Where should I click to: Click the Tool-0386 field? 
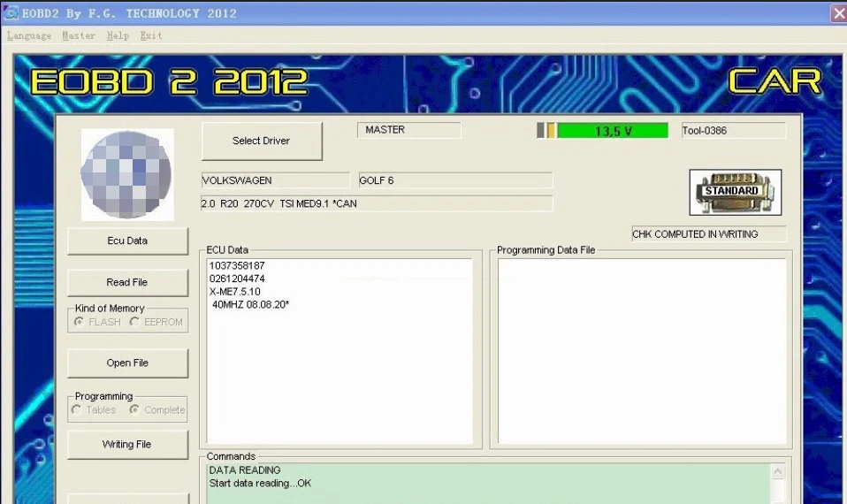click(734, 131)
